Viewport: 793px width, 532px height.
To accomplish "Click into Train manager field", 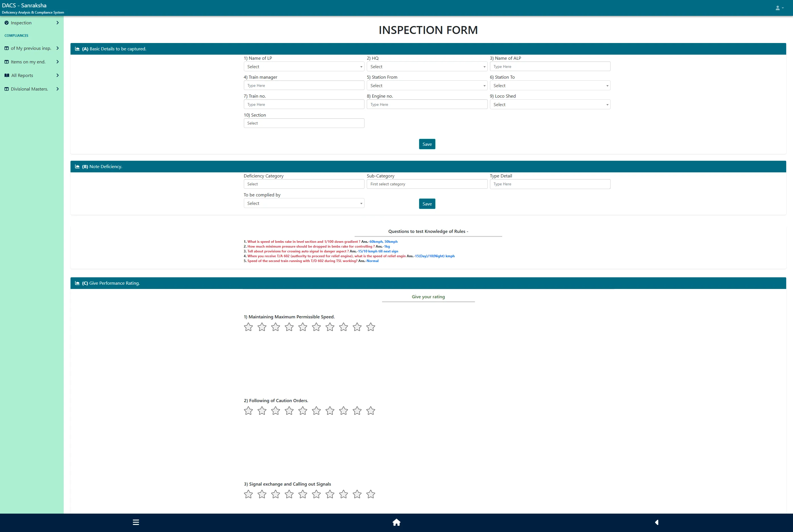I will (304, 85).
